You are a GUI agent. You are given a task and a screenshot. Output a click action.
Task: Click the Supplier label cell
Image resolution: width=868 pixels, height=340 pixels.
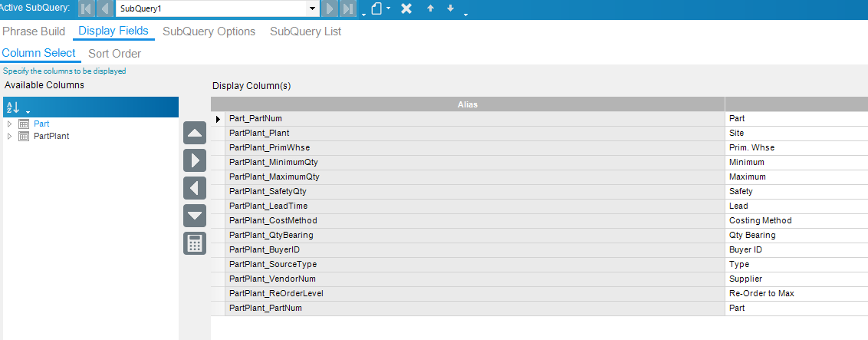[x=797, y=279]
